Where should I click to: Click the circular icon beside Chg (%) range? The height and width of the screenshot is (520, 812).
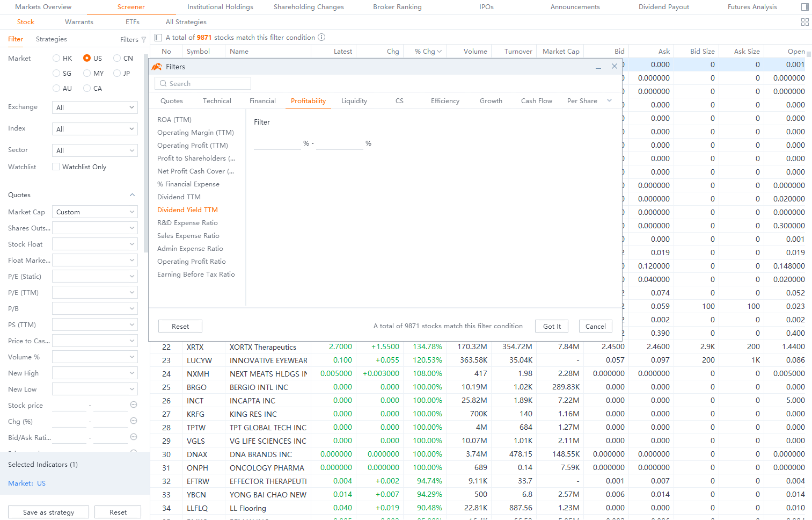[134, 421]
